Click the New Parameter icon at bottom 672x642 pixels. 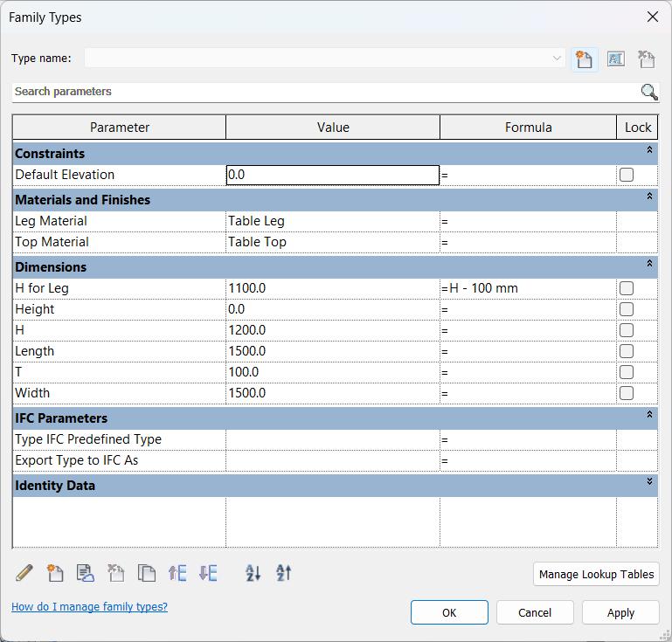(x=55, y=573)
